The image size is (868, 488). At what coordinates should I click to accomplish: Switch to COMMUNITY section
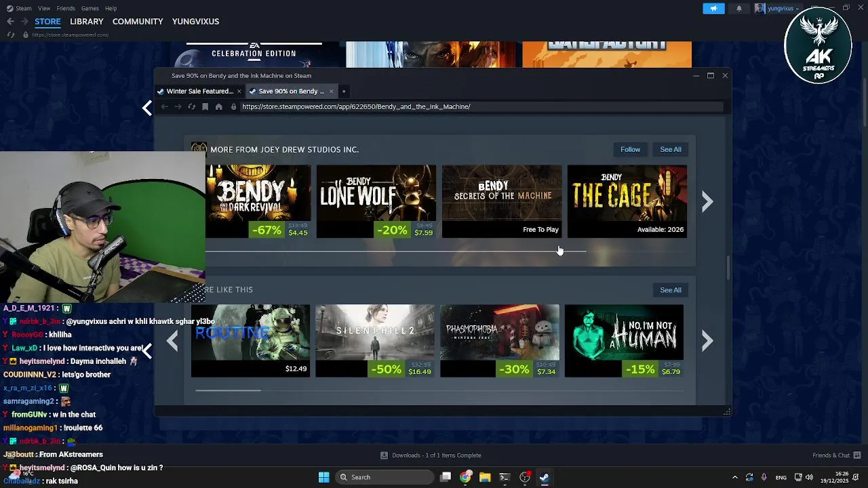[x=138, y=22]
